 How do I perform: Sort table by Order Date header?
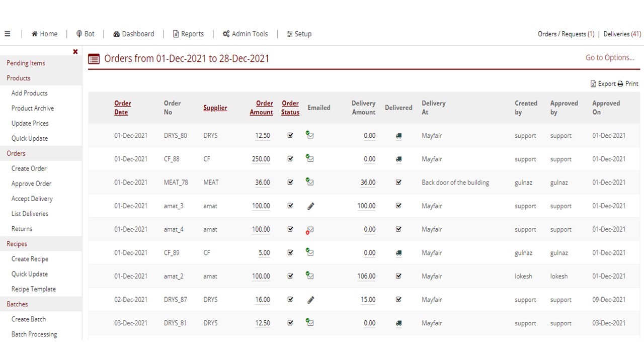[122, 108]
